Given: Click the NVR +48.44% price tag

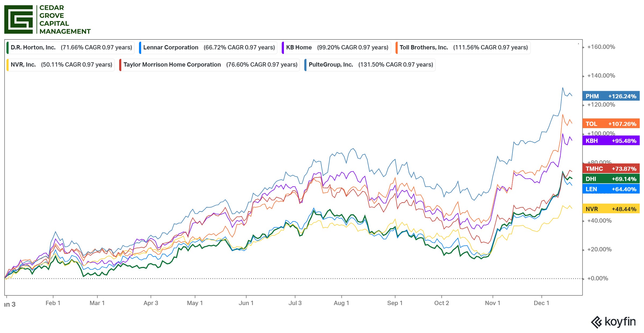Looking at the screenshot, I should click(611, 209).
